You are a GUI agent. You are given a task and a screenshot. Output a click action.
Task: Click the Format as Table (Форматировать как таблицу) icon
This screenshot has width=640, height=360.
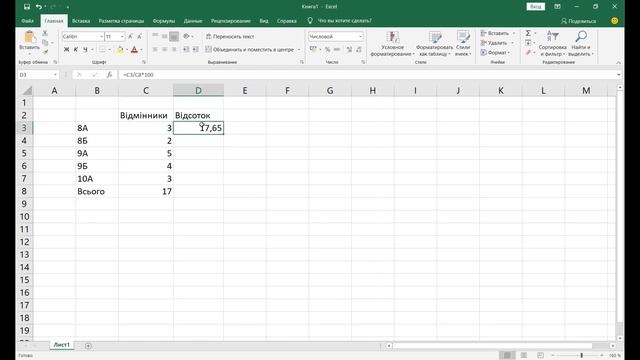pyautogui.click(x=435, y=37)
